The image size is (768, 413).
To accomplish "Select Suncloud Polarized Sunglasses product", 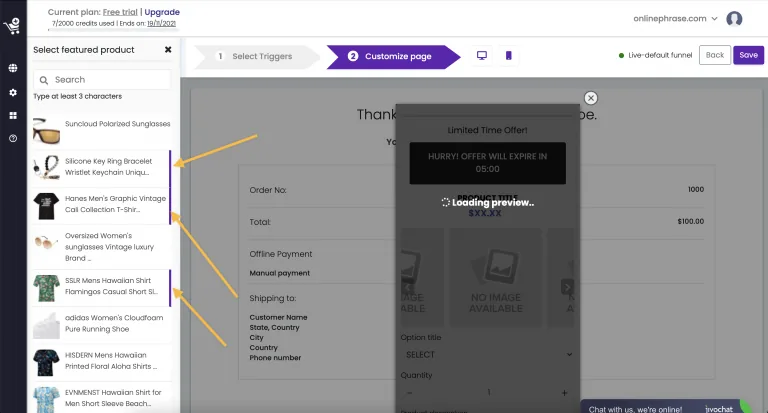I will coord(101,130).
